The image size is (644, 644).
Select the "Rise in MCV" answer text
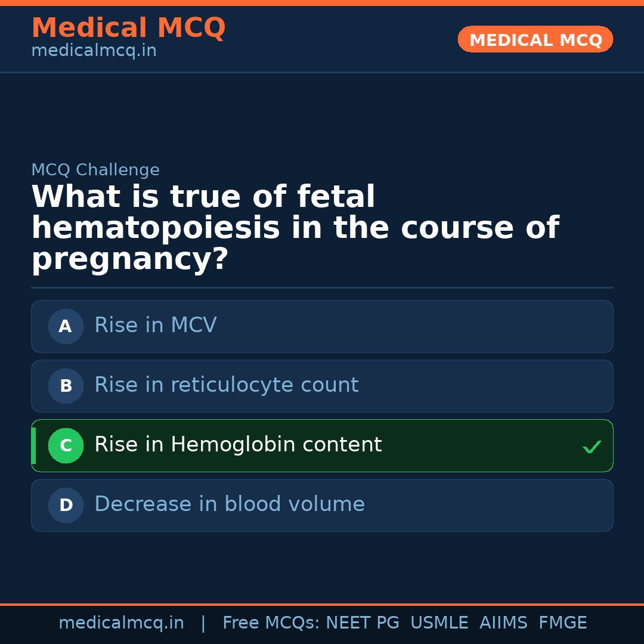[x=155, y=326]
